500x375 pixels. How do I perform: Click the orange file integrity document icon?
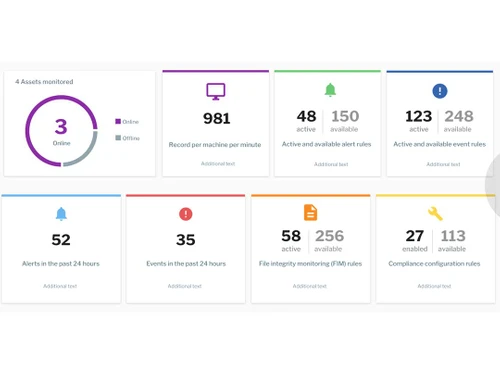click(310, 212)
